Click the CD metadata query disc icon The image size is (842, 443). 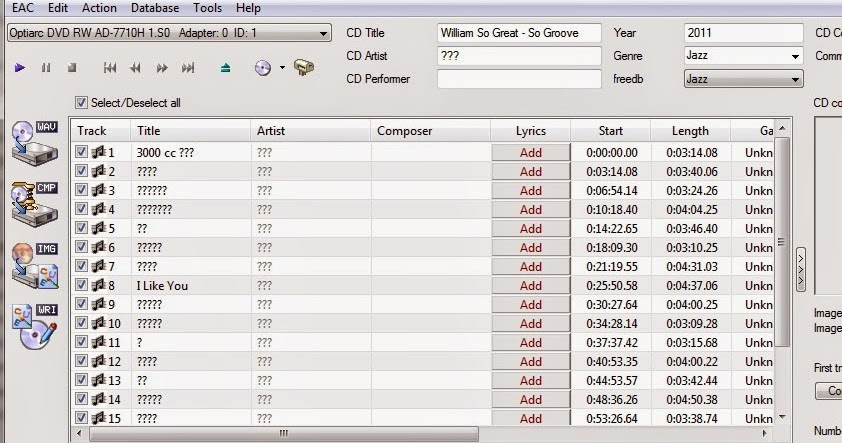[x=263, y=68]
